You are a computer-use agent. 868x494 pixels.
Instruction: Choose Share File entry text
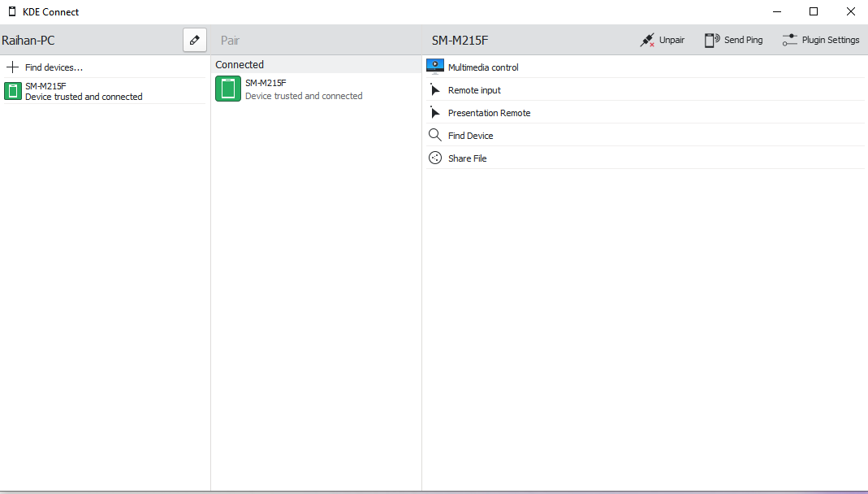[x=467, y=158]
